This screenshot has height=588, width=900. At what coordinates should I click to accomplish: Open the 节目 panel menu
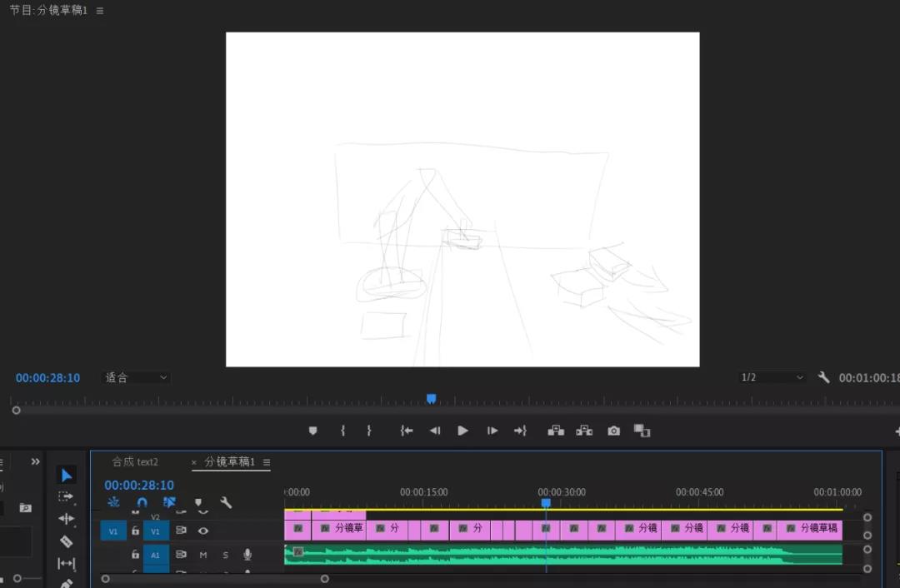pos(100,10)
